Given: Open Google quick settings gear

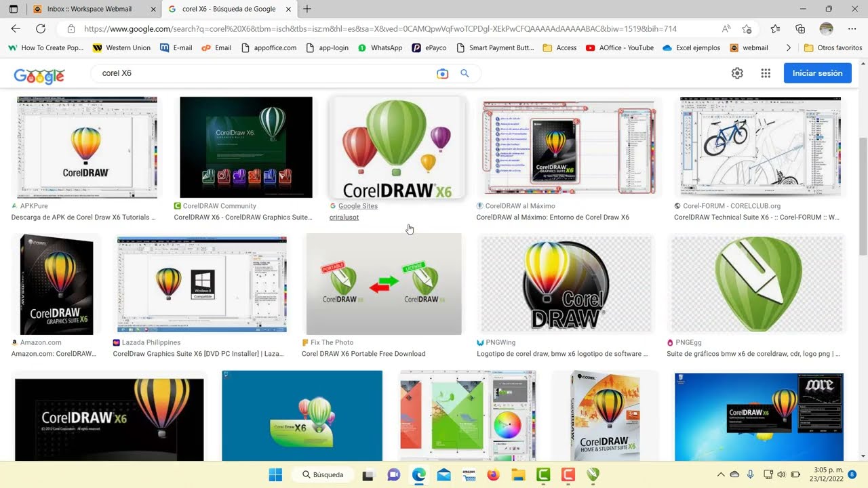Looking at the screenshot, I should 737,73.
